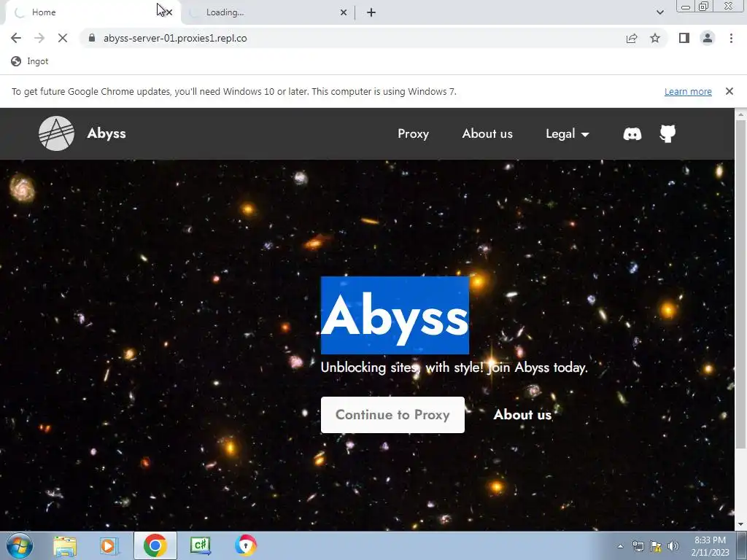Screen dimensions: 747x560
Task: Go back with the browser back arrow
Action: [16, 38]
